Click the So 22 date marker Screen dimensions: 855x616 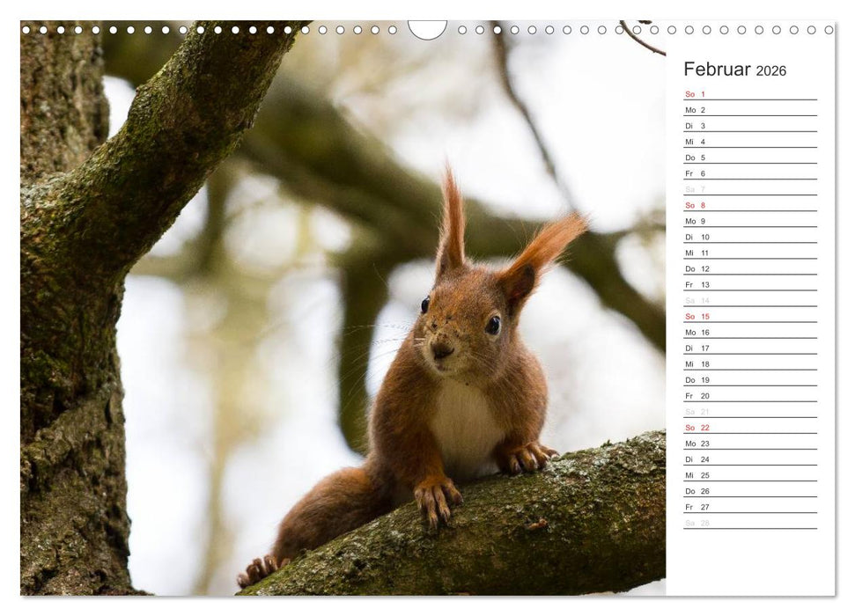click(696, 428)
